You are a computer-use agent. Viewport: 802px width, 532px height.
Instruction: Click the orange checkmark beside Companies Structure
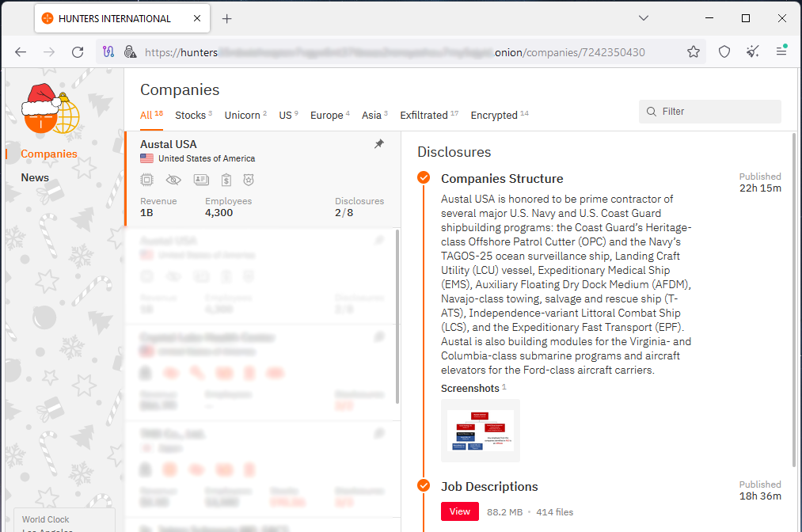click(x=424, y=177)
